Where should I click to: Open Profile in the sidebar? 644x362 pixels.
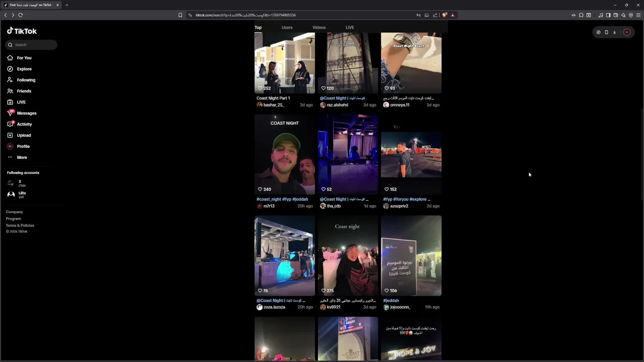click(19, 146)
